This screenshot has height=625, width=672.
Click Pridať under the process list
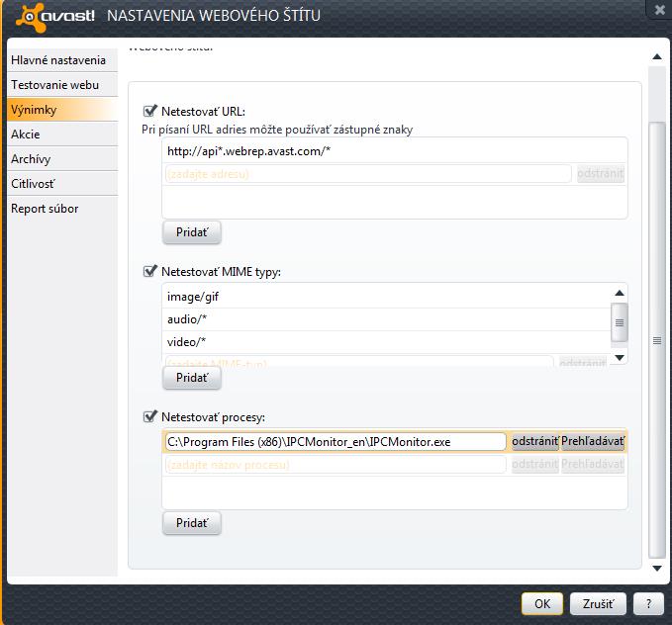coord(192,523)
